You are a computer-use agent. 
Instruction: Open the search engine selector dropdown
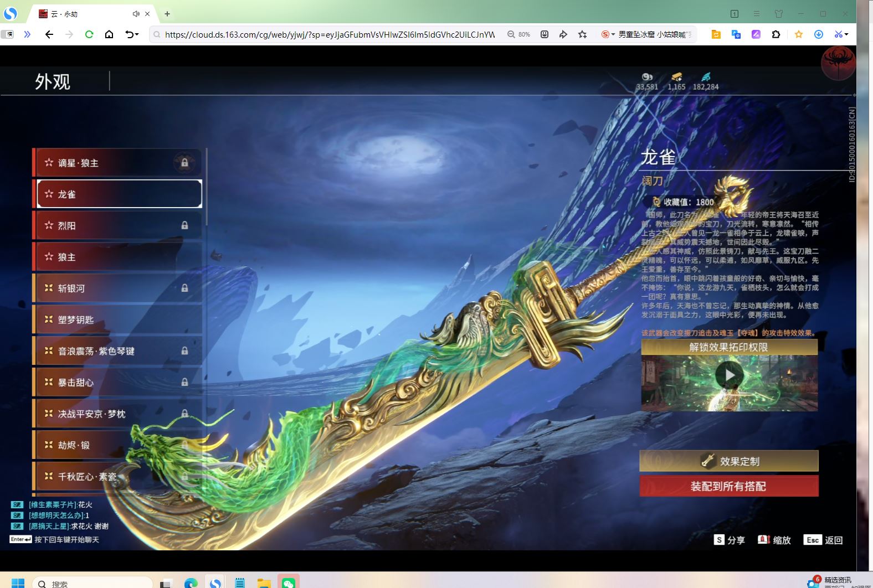[613, 34]
